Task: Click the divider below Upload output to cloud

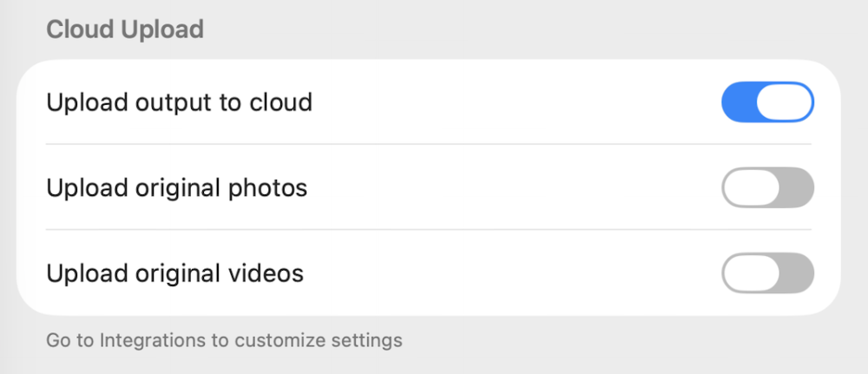Action: [x=428, y=145]
